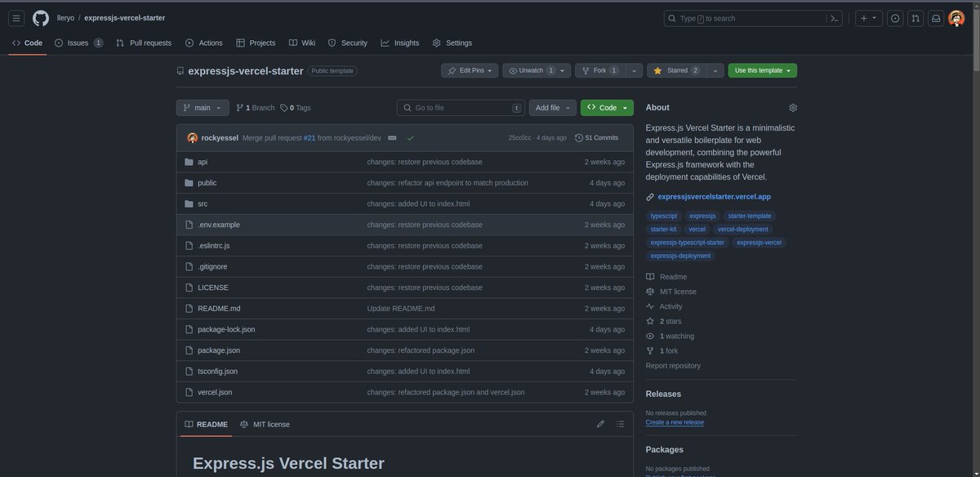Open the Report repository link
980x477 pixels.
click(x=673, y=365)
